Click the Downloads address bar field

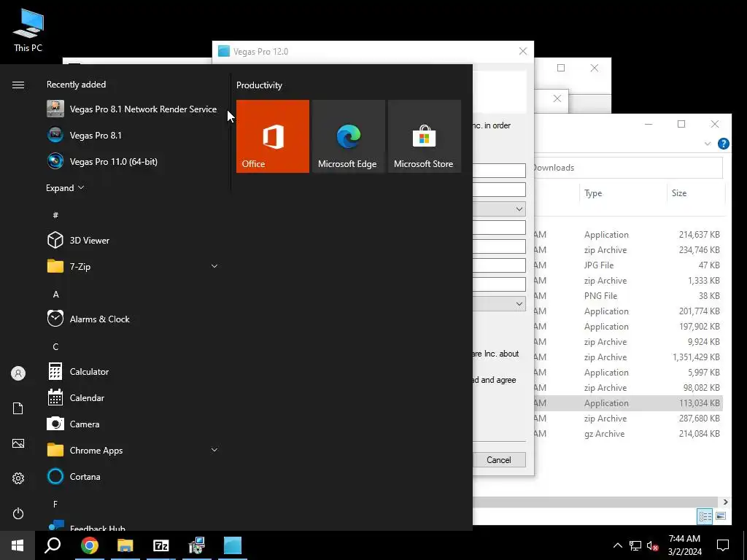(x=628, y=168)
